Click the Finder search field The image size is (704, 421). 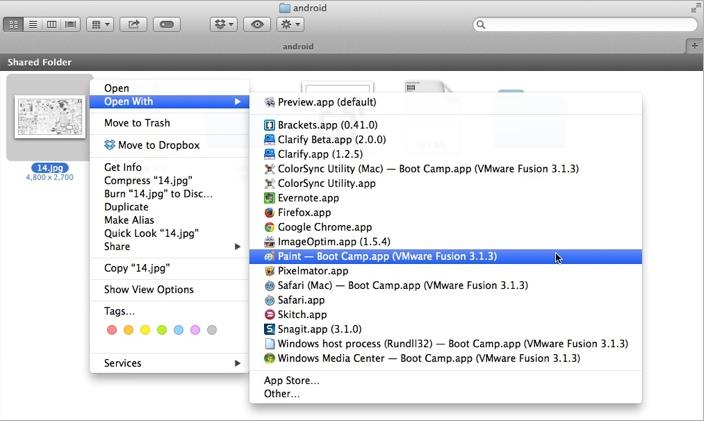585,24
